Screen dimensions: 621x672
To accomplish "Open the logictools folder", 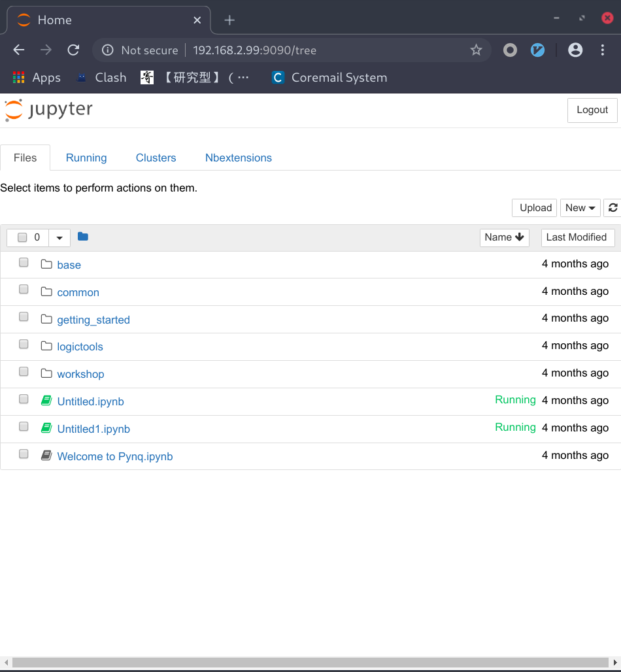I will (x=80, y=346).
